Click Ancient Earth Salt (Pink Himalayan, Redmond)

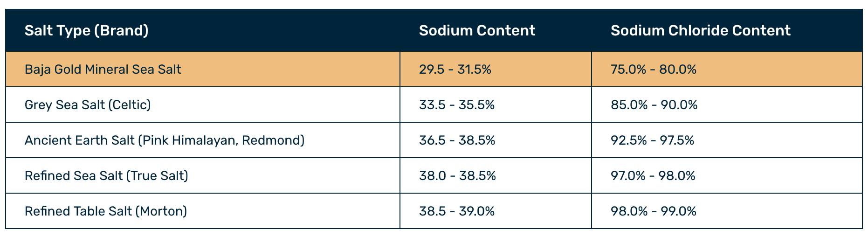pos(165,140)
